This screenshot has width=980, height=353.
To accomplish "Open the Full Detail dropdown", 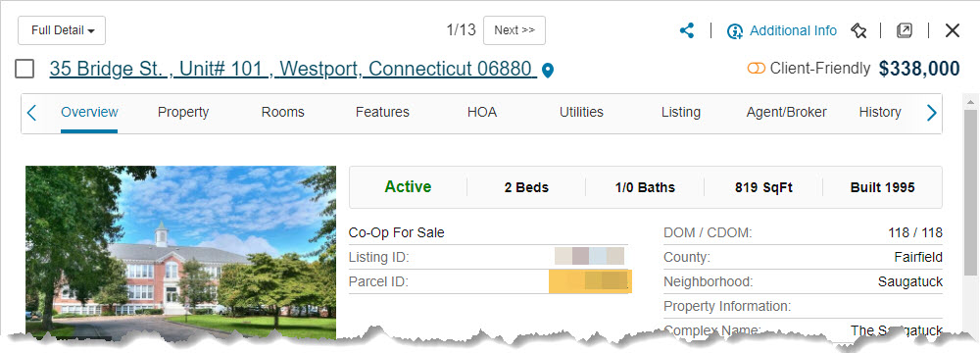I will coord(62,30).
